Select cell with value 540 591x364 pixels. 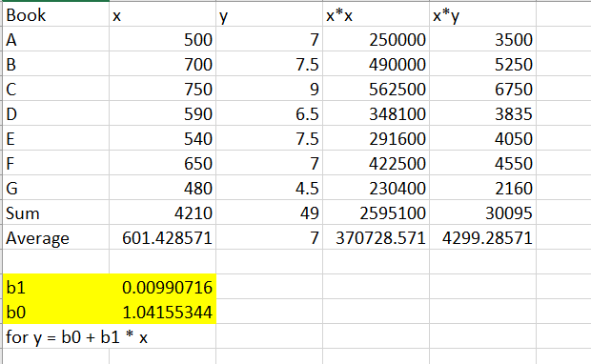[162, 138]
